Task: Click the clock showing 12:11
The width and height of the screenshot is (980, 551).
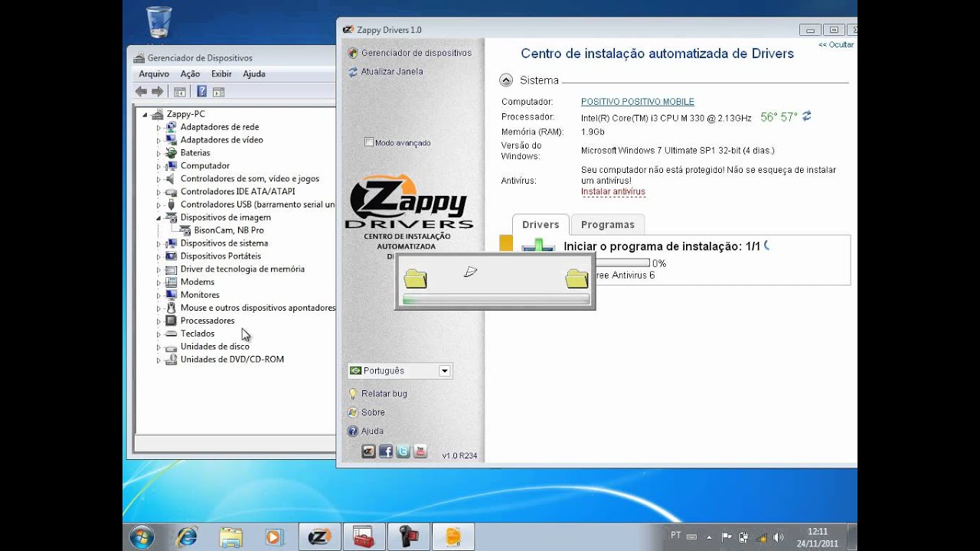Action: (x=818, y=531)
